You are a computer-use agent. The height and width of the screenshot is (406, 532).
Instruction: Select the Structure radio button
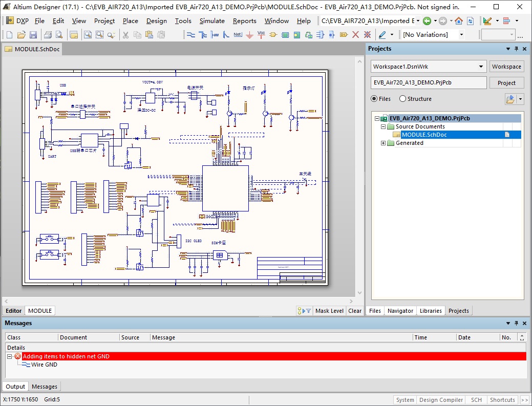(x=402, y=99)
